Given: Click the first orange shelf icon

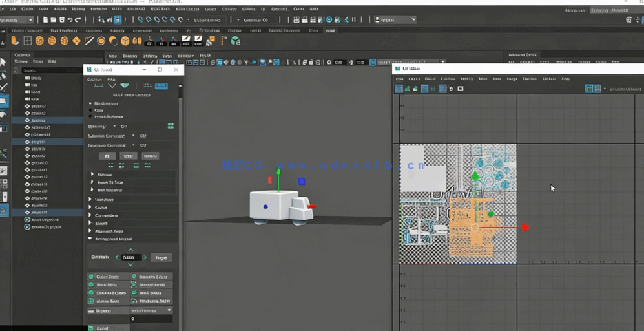Looking at the screenshot, I should pyautogui.click(x=15, y=41).
